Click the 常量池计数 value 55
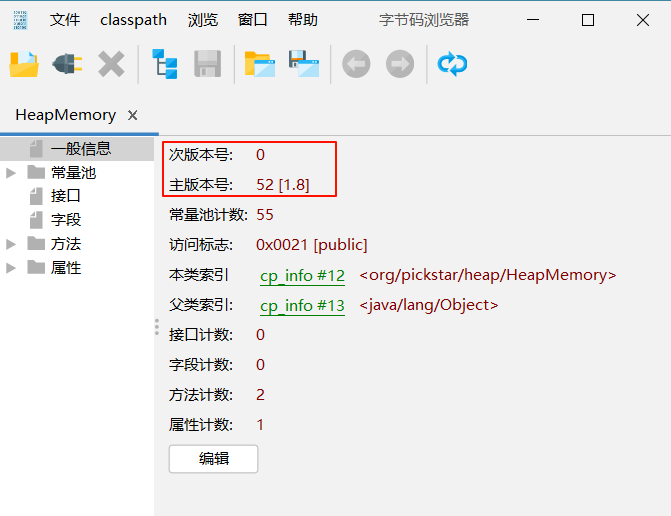This screenshot has height=516, width=671. [x=265, y=215]
